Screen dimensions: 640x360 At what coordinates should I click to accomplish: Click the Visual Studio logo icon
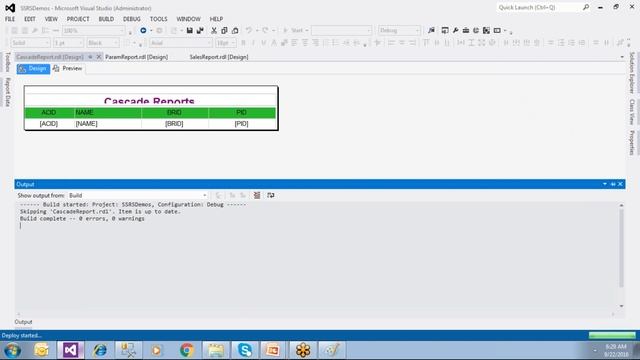coord(10,8)
